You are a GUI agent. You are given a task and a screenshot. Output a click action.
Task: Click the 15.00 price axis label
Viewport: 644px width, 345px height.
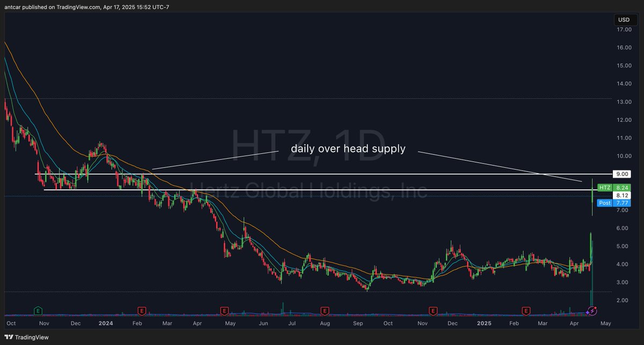click(624, 65)
